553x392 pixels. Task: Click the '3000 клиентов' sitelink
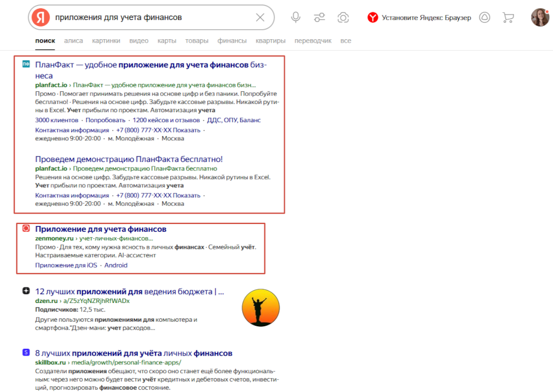click(57, 120)
